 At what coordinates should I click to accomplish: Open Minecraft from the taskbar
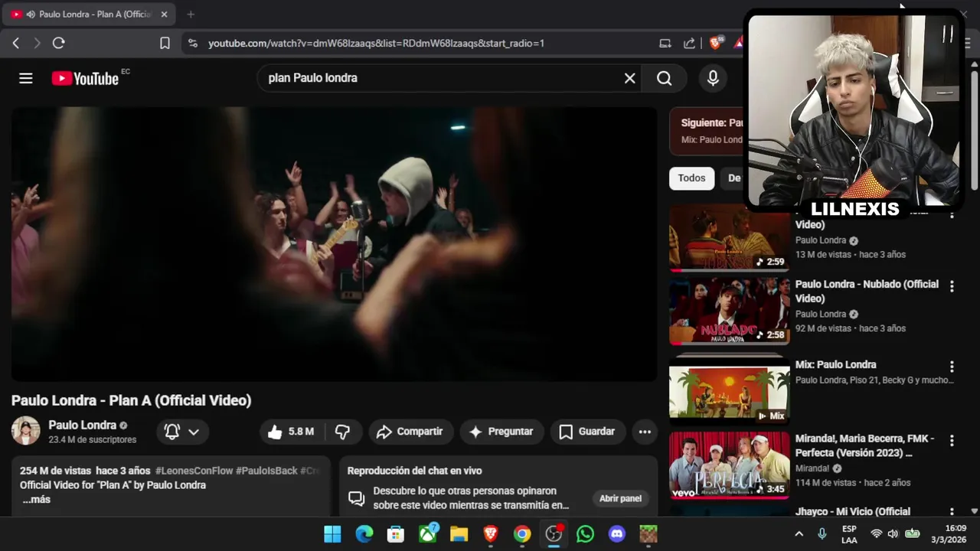648,534
